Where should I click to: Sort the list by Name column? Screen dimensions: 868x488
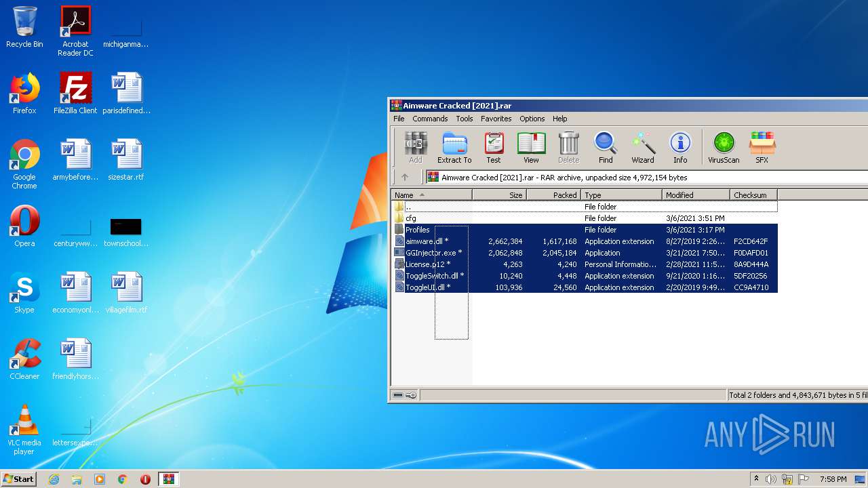[x=432, y=195]
